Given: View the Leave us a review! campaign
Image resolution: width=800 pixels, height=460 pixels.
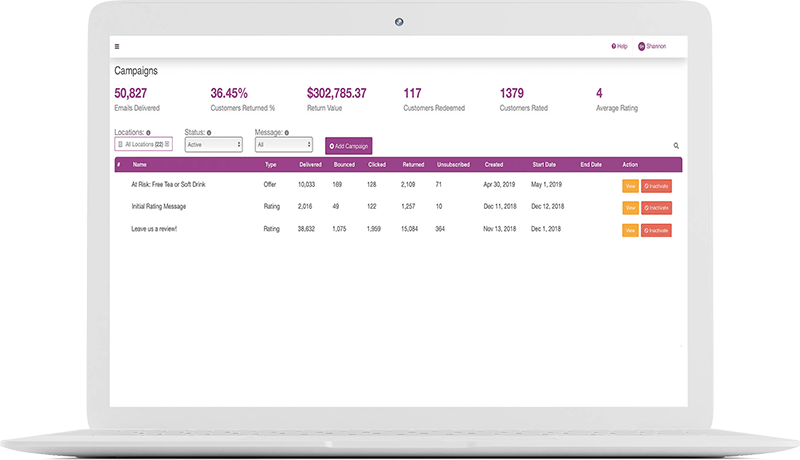Looking at the screenshot, I should tap(630, 230).
